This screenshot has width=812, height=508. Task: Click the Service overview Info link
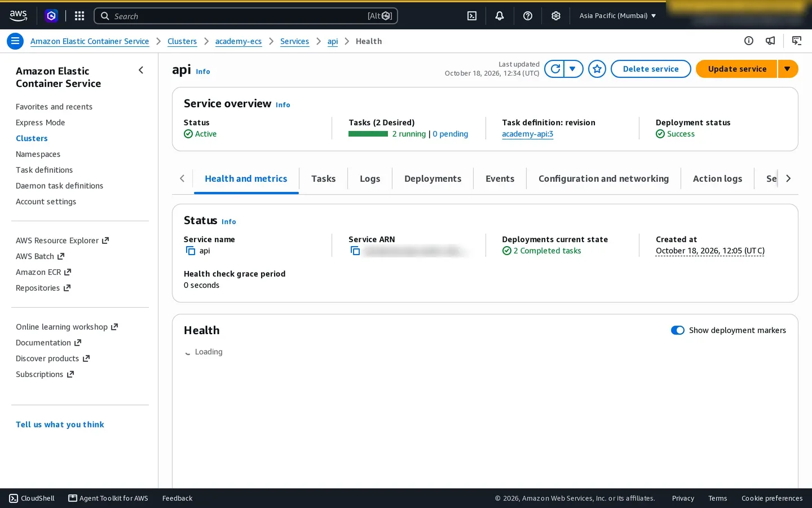click(283, 105)
